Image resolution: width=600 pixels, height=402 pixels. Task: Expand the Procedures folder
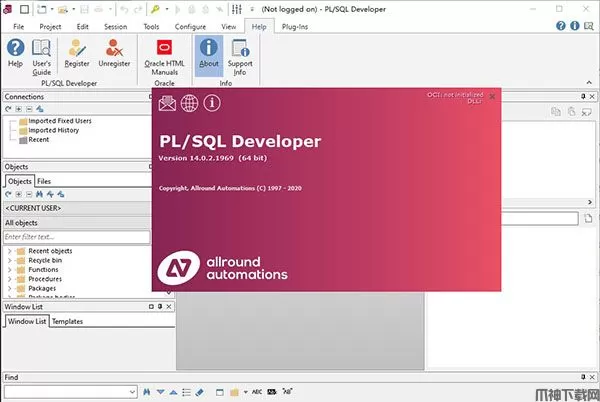click(x=10, y=279)
